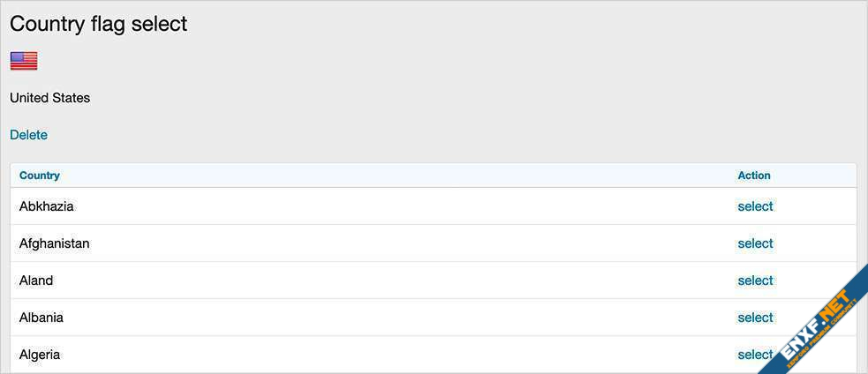
Task: Click blank space in the table header row
Action: (397, 176)
